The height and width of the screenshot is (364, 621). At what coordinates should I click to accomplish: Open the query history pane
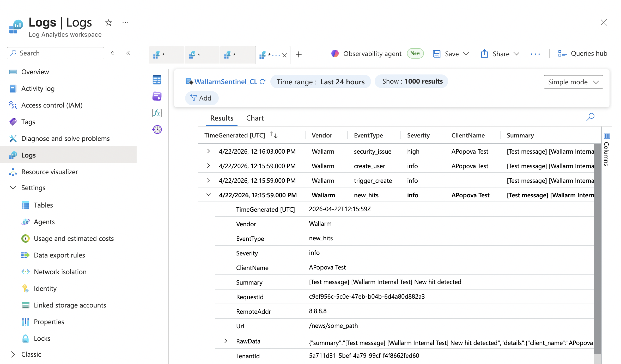[x=157, y=129]
